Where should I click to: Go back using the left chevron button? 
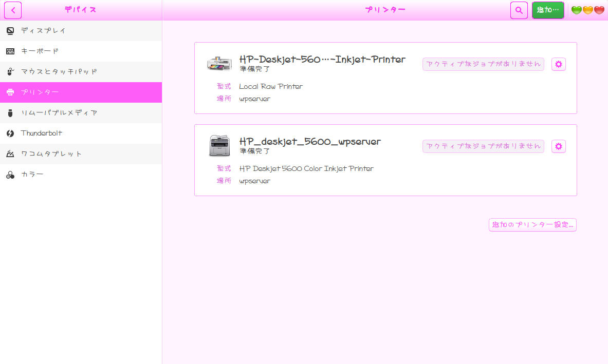(13, 10)
